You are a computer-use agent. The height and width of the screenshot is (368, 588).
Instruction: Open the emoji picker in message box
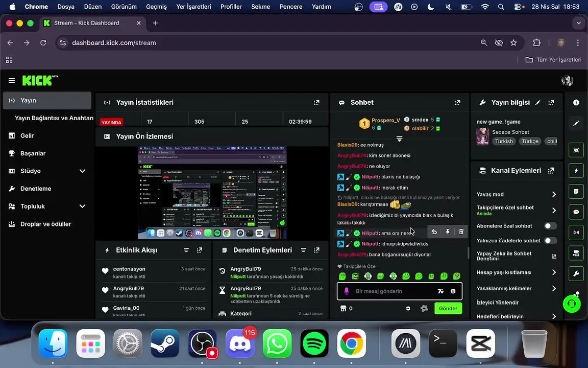coord(453,291)
